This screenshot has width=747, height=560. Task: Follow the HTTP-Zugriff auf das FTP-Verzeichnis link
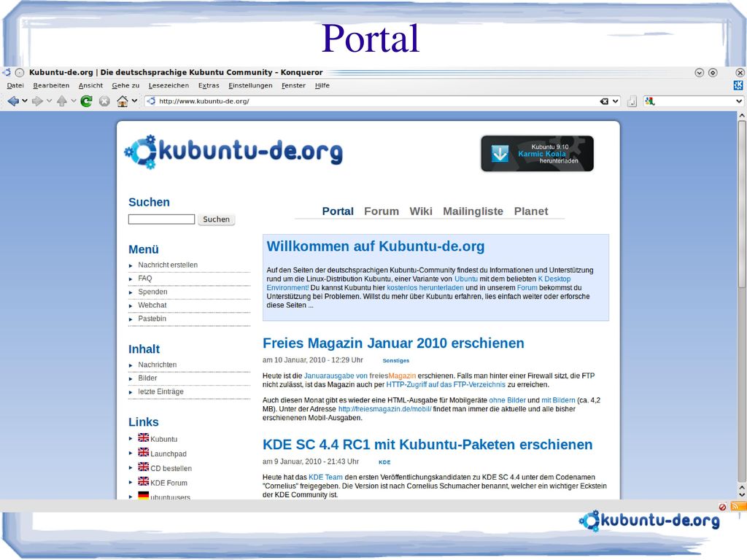click(x=446, y=385)
